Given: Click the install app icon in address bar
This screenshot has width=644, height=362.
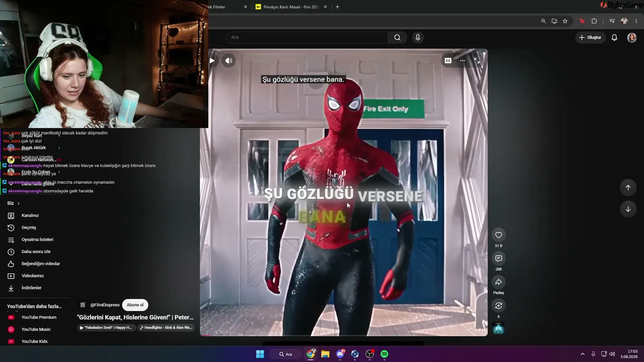Looking at the screenshot, I should (x=554, y=21).
